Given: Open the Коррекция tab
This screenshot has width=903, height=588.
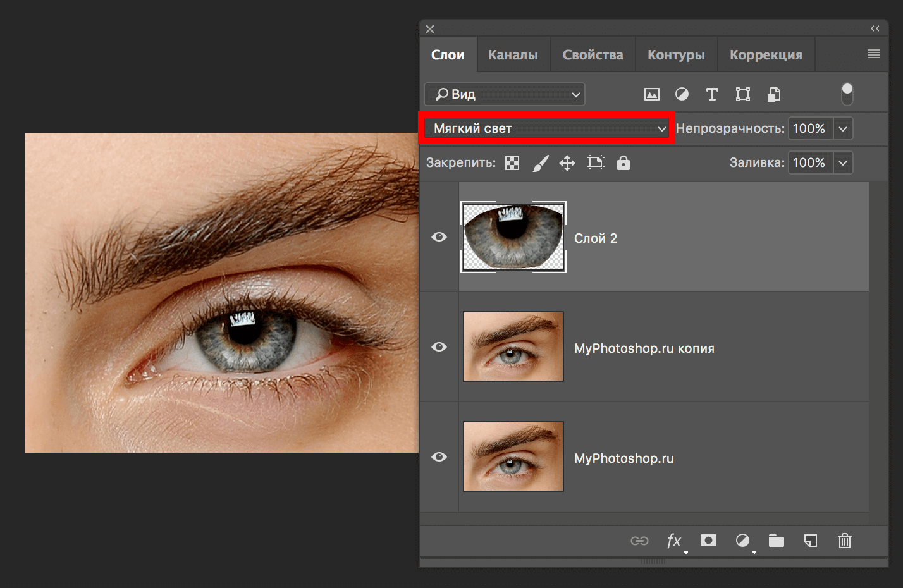Looking at the screenshot, I should (x=766, y=55).
